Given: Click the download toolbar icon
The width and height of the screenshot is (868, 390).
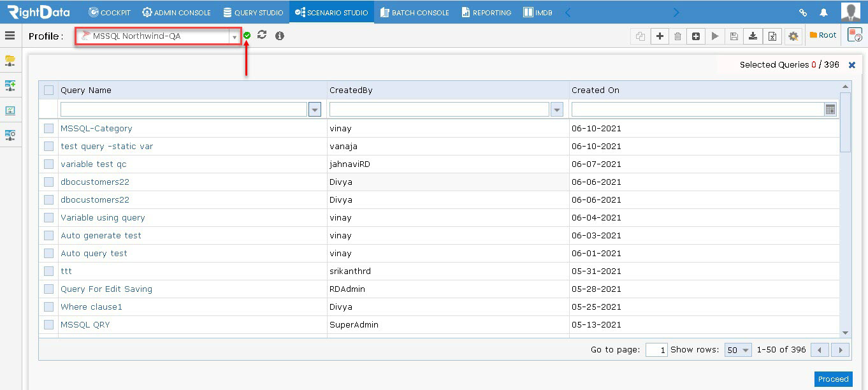Looking at the screenshot, I should coord(753,36).
